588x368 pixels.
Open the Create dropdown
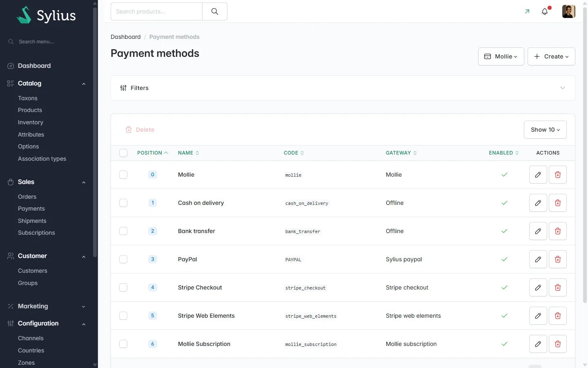(x=551, y=56)
